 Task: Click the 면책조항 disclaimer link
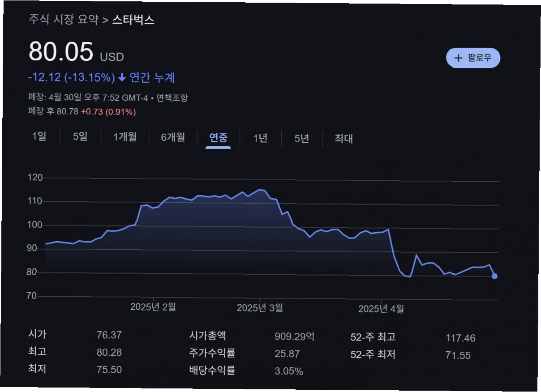click(x=172, y=98)
